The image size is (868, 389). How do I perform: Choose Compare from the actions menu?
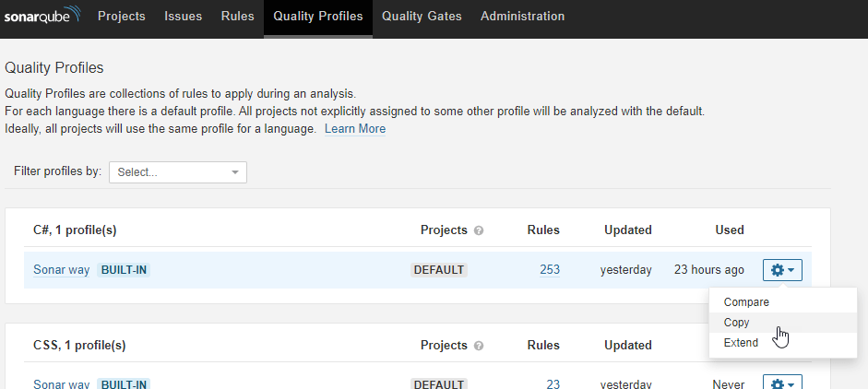coord(746,302)
